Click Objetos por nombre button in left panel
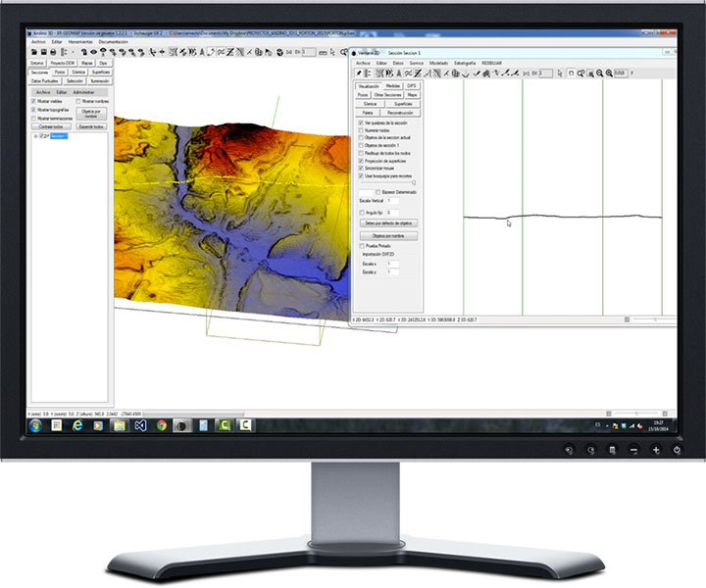The width and height of the screenshot is (706, 588). (91, 114)
